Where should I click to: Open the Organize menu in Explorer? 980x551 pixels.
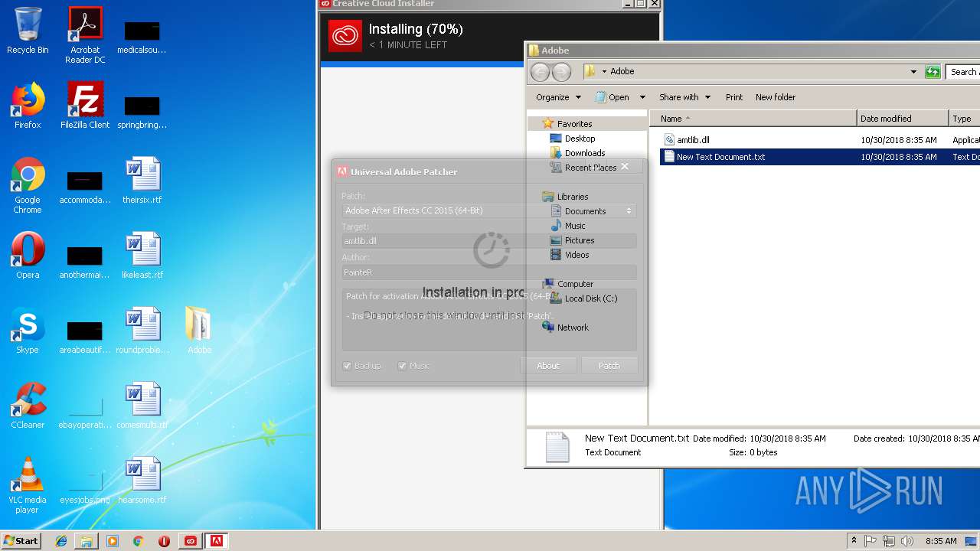[558, 97]
